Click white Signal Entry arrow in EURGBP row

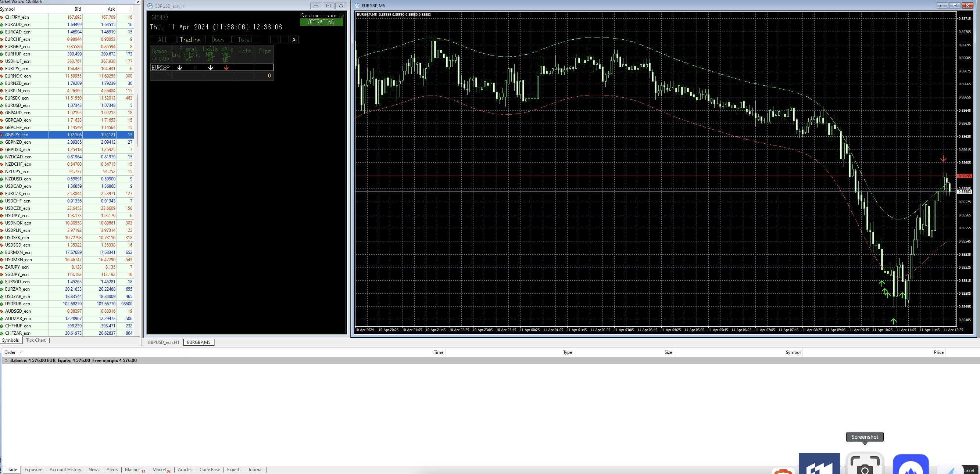click(180, 68)
